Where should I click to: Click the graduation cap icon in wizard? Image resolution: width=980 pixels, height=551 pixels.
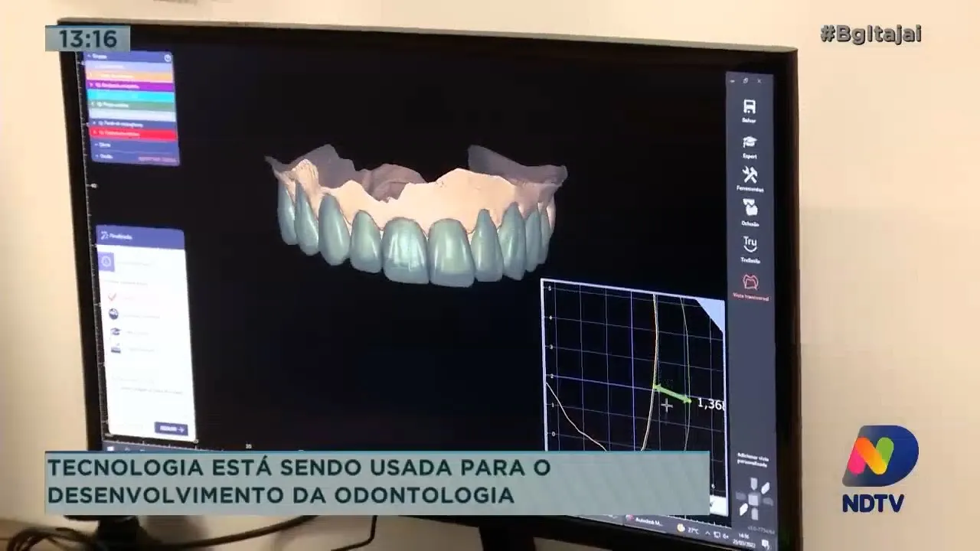point(114,331)
